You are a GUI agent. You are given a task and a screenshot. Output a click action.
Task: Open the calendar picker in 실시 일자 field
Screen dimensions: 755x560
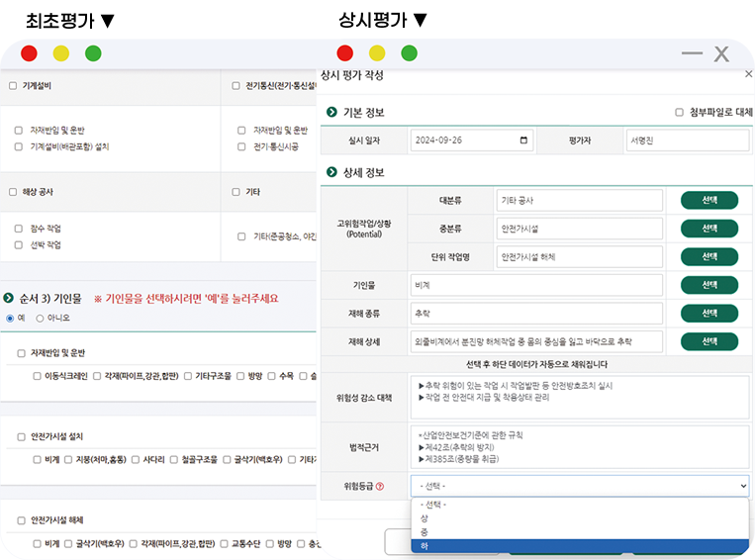point(524,140)
